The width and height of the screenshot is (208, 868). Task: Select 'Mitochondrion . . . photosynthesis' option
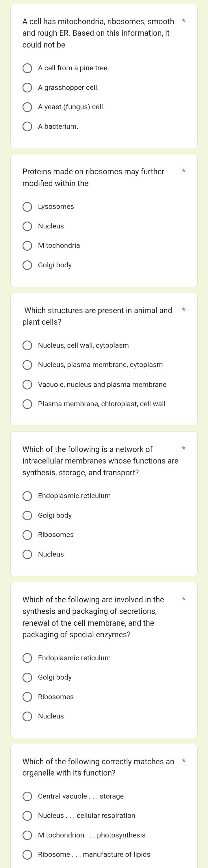click(x=27, y=835)
